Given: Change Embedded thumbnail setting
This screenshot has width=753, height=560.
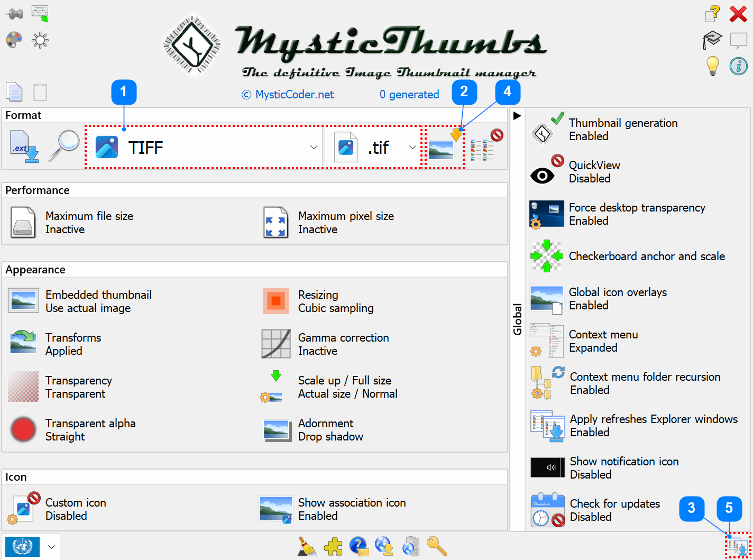Looking at the screenshot, I should [x=80, y=301].
